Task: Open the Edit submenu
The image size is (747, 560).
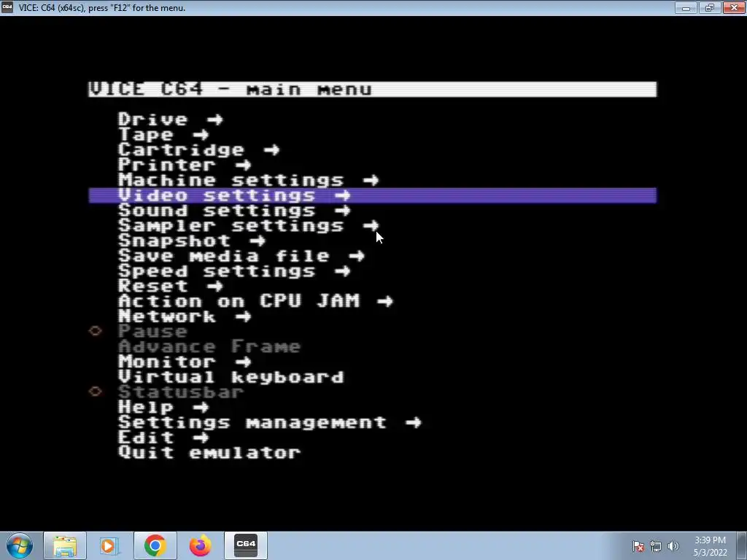Action: click(x=163, y=437)
